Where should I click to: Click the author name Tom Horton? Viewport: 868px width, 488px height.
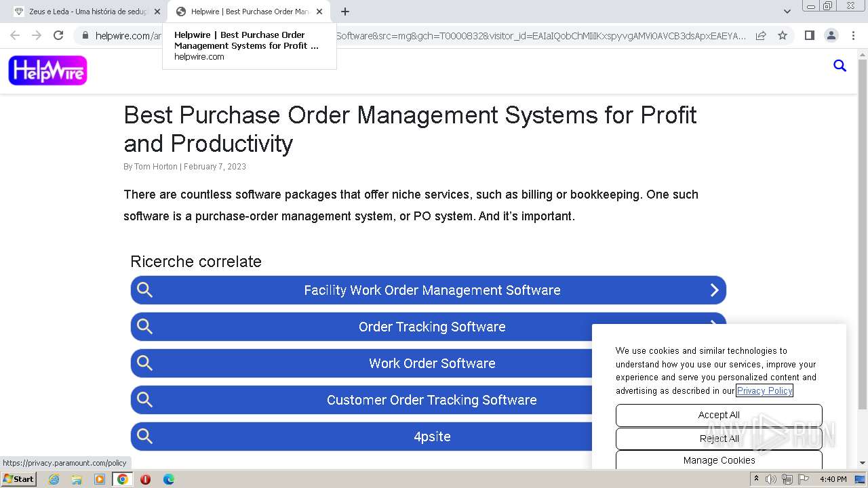pos(155,167)
